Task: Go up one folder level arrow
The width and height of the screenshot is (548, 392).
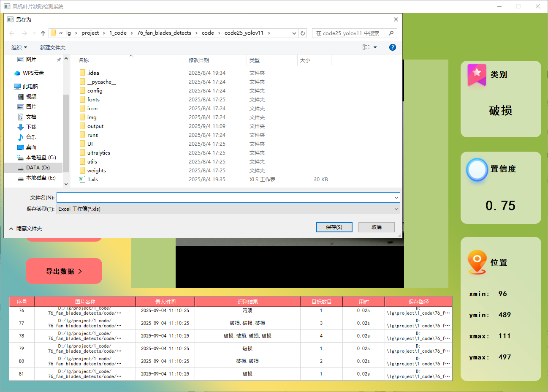Action: pyautogui.click(x=43, y=33)
